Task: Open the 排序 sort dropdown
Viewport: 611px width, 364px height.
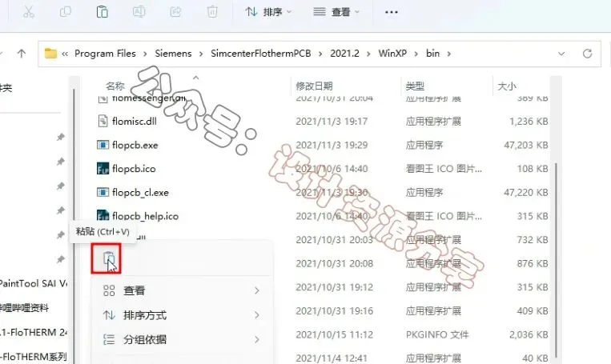Action: [268, 12]
